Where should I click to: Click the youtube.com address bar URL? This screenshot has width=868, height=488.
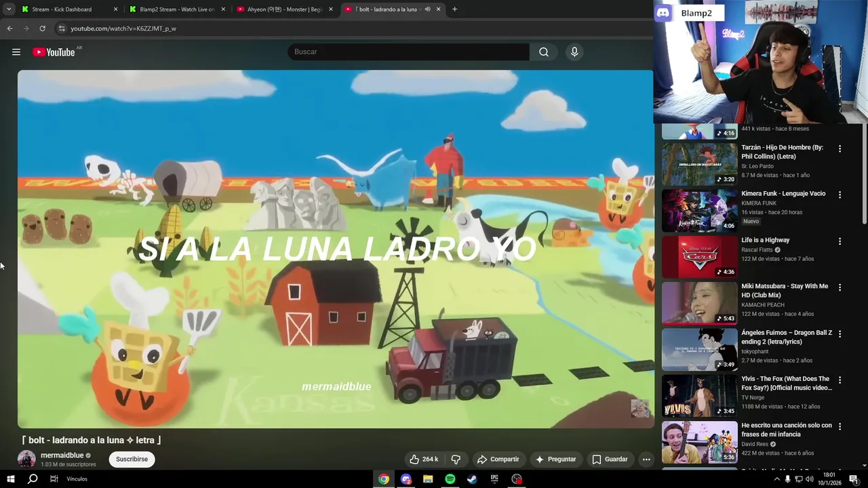123,28
